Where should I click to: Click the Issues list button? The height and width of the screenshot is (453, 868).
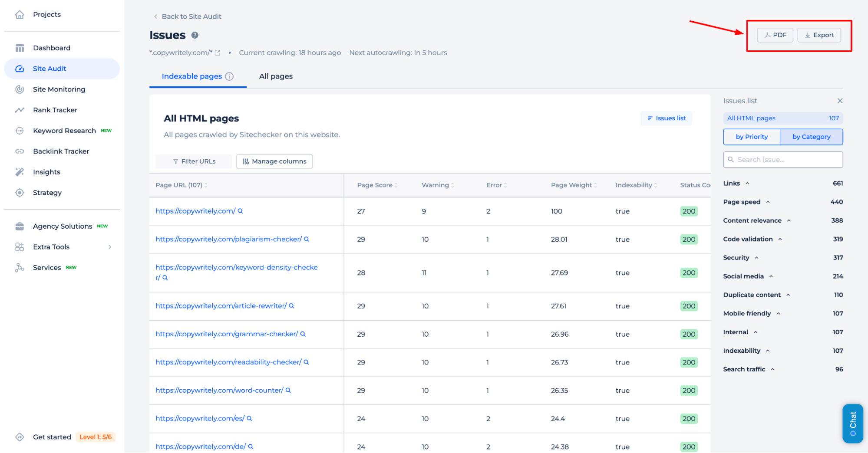point(667,118)
